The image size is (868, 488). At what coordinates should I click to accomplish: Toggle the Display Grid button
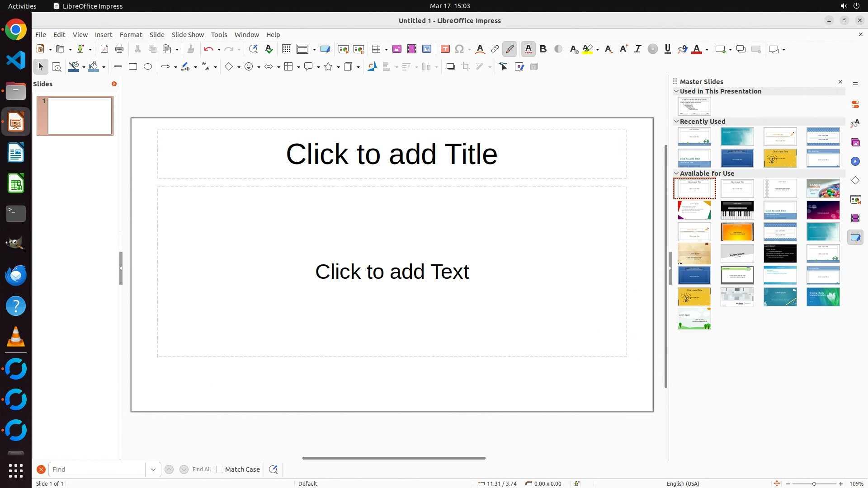287,49
